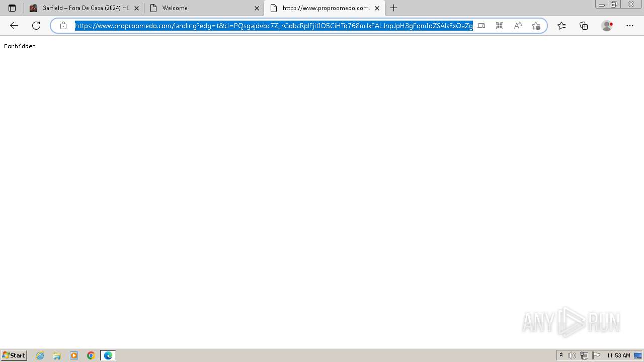Open network status tray icon
The height and width of the screenshot is (362, 644).
click(584, 355)
